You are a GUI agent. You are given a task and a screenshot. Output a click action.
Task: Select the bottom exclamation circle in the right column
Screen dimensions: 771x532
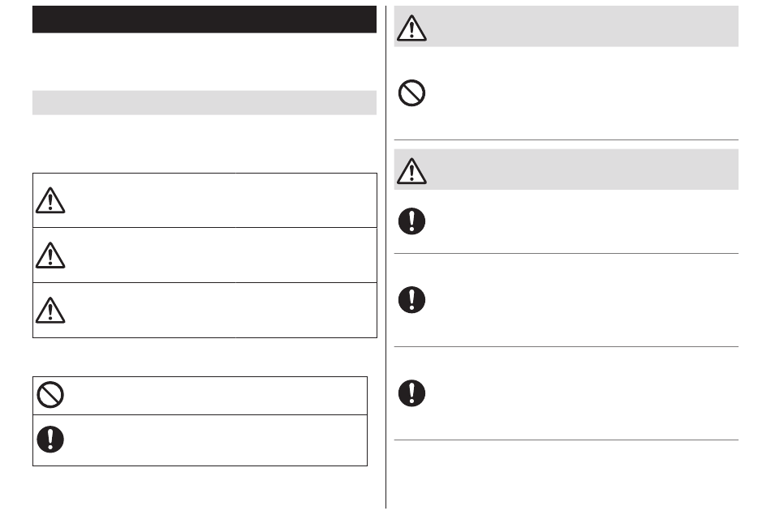coord(411,393)
